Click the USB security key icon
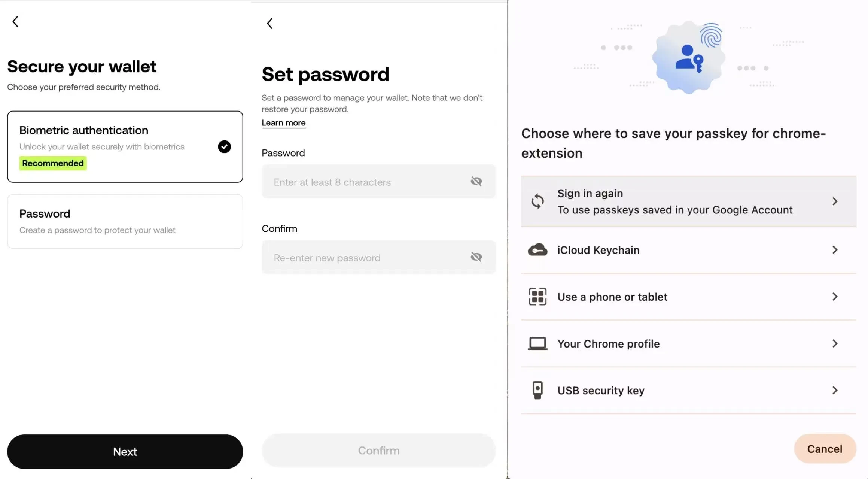Screen dimensions: 868x479 click(537, 390)
